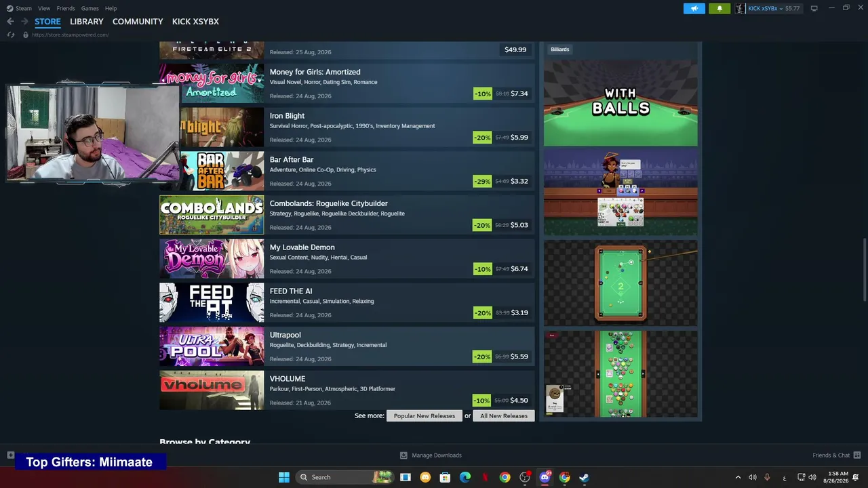This screenshot has width=868, height=488.
Task: Switch to Steam on the taskbar
Action: click(584, 477)
